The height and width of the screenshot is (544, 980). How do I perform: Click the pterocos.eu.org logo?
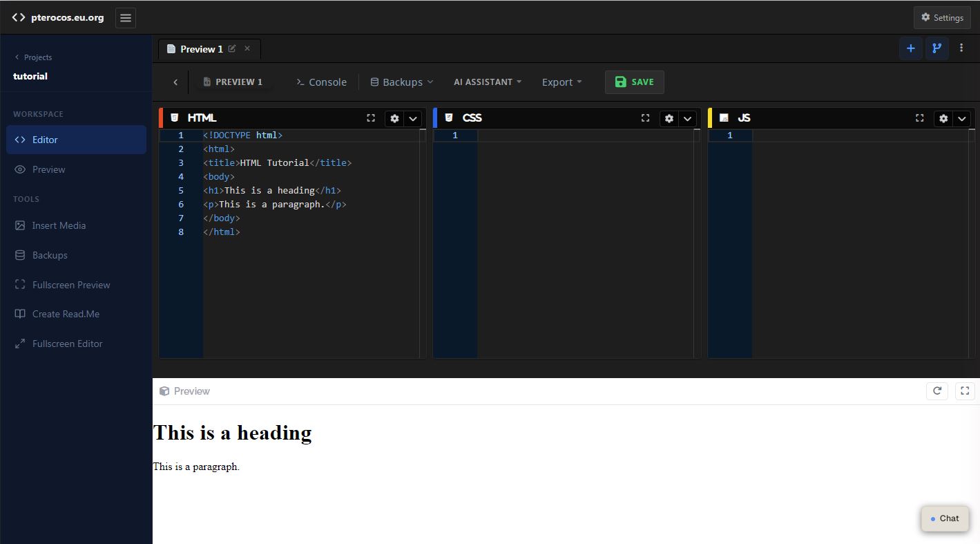tap(58, 18)
